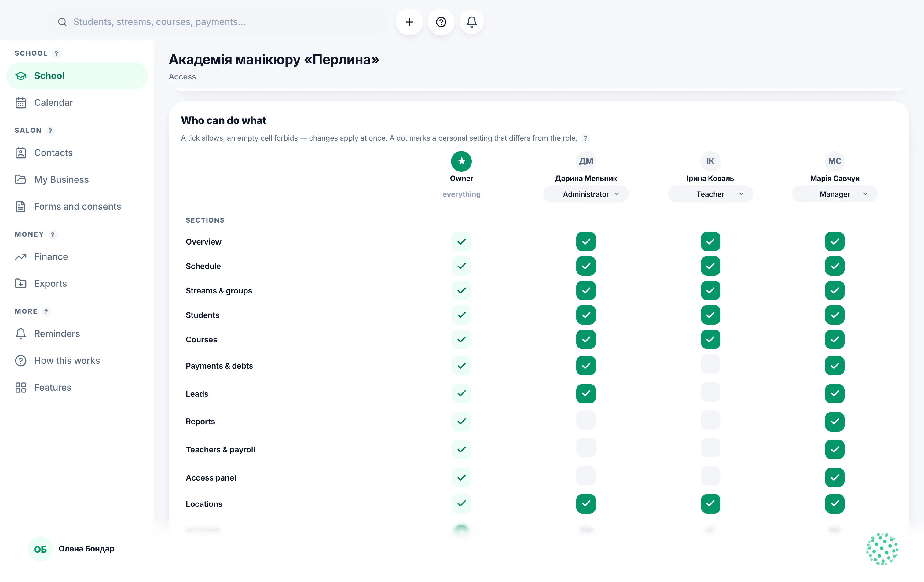Untick Courses for Марія Савчук

tap(834, 339)
